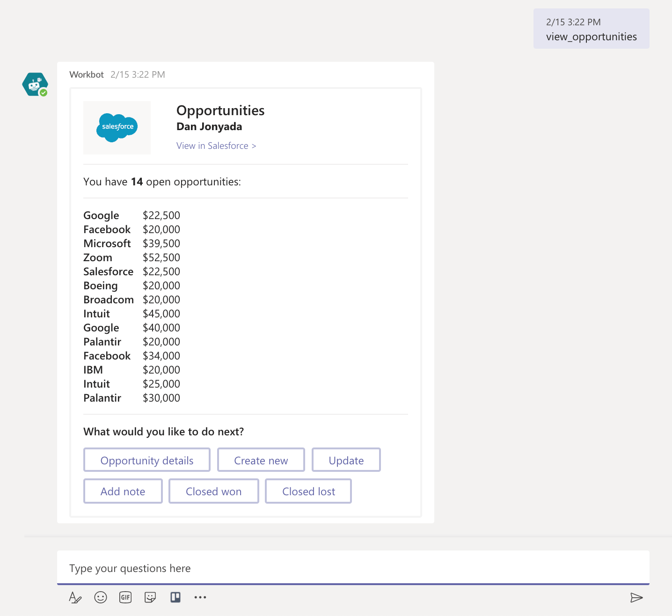Open the emoji picker
This screenshot has width=672, height=616.
point(101,597)
